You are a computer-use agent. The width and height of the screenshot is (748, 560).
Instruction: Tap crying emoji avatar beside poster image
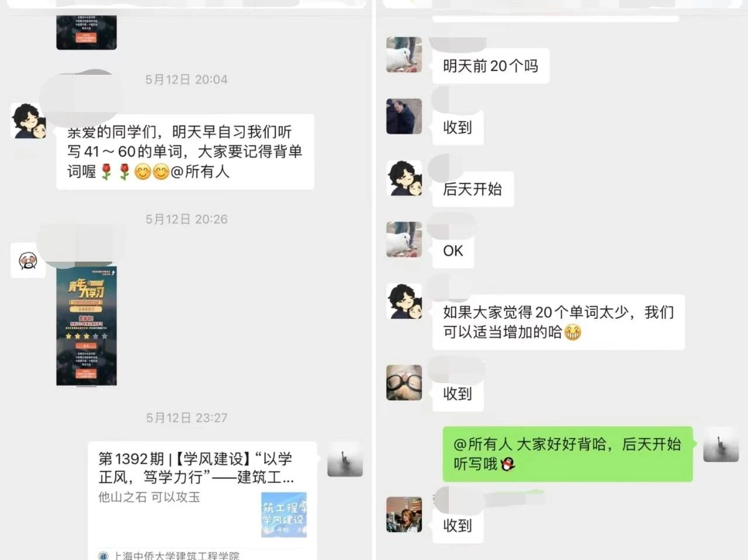(x=29, y=260)
